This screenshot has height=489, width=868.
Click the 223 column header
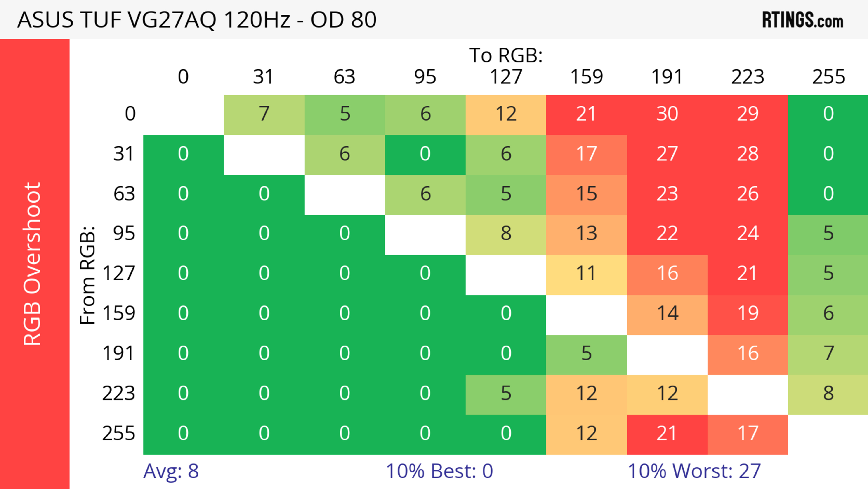(747, 77)
